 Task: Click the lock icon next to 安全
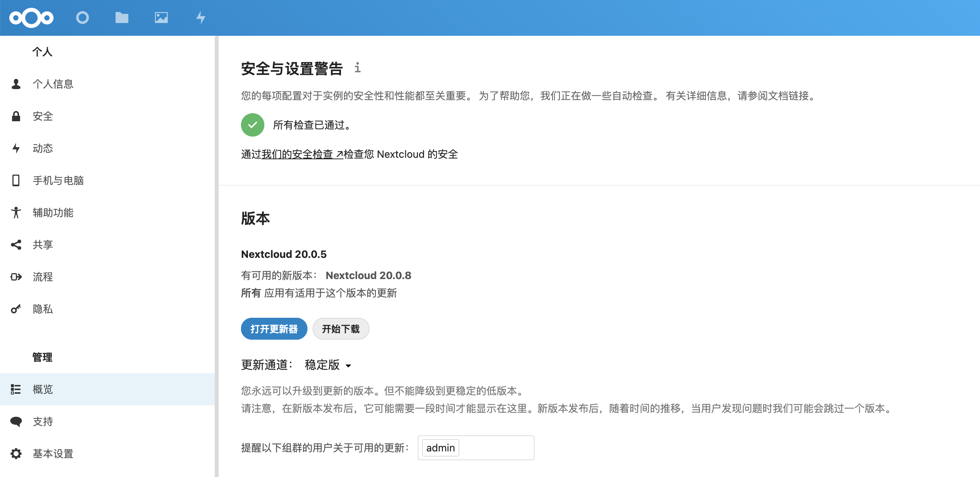pos(16,116)
